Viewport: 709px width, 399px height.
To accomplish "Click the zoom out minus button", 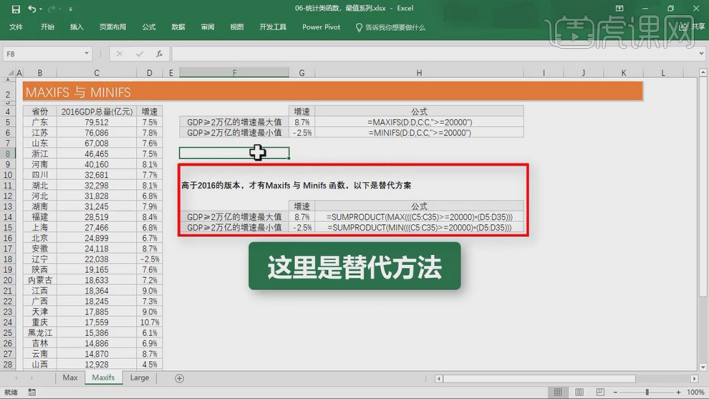I will (615, 392).
